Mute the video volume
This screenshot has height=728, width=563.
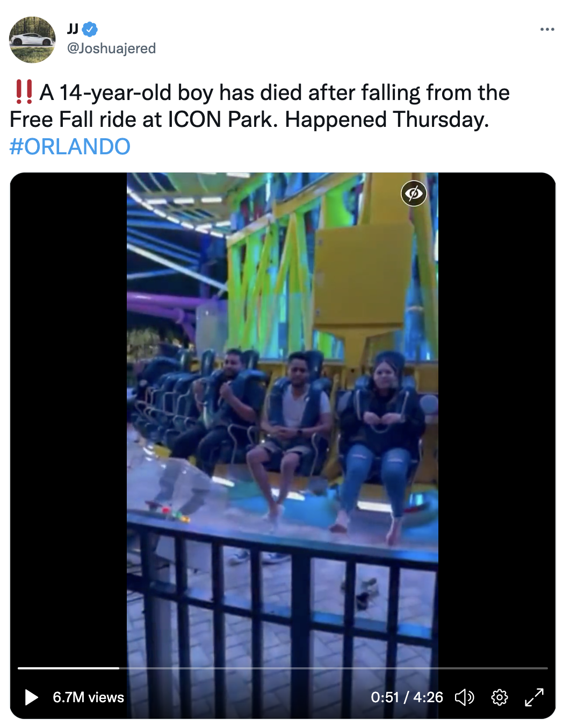pos(465,697)
